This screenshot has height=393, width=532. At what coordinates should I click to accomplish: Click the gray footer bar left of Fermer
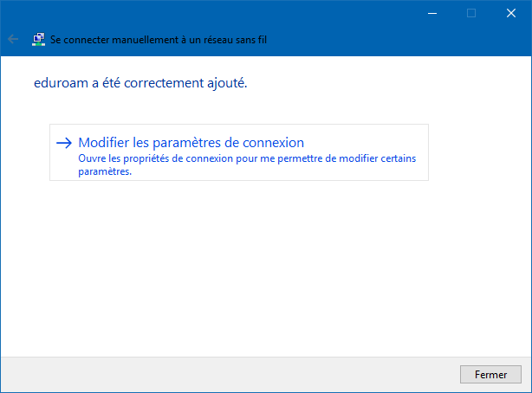[230, 375]
